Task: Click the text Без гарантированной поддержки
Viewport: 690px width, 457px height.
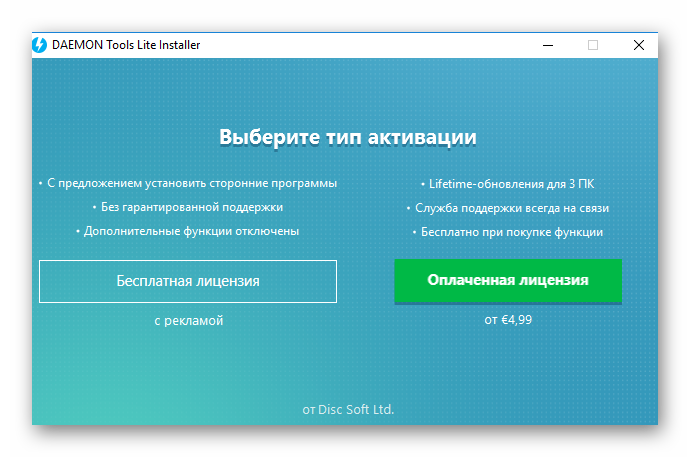Action: (192, 207)
